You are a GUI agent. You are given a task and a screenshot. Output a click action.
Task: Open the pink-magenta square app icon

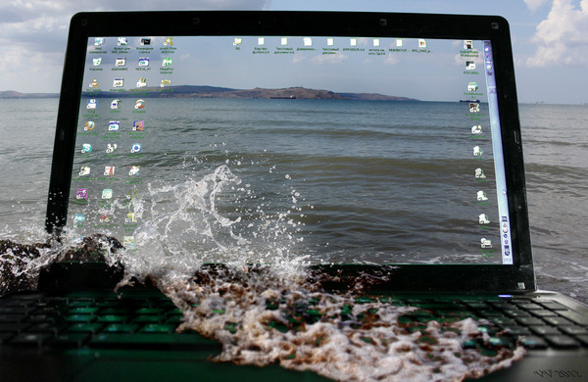coord(81,194)
